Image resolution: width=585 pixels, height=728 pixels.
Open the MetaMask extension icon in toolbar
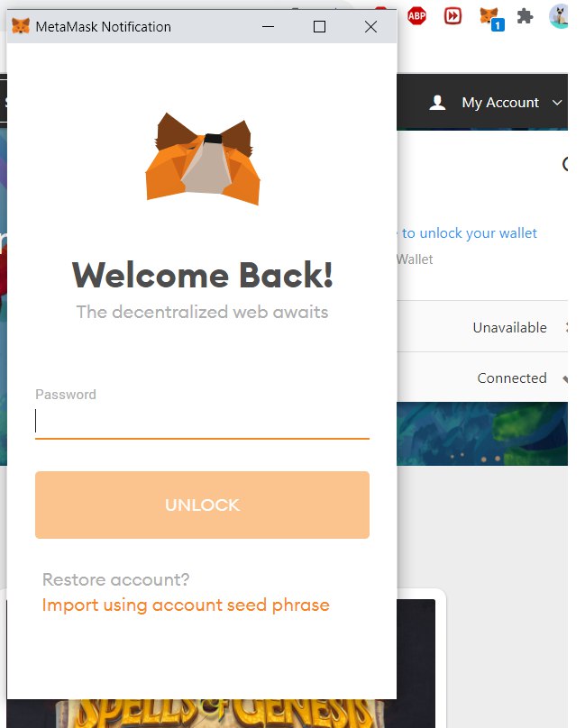tap(491, 18)
